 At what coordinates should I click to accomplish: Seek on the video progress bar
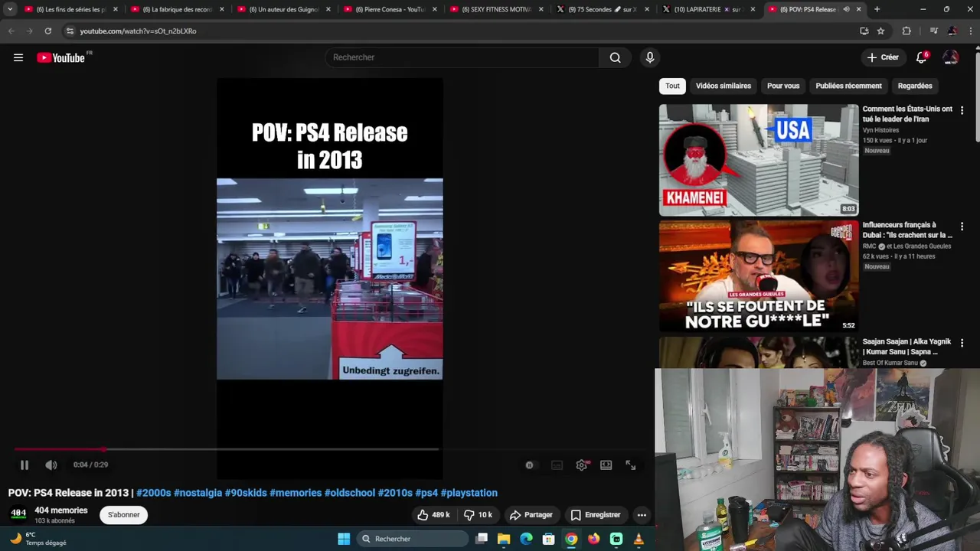click(226, 449)
